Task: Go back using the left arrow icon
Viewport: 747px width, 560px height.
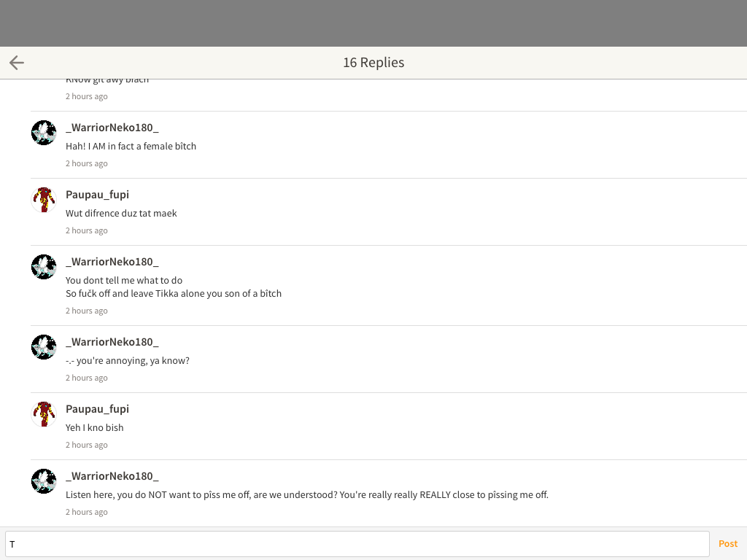Action: pyautogui.click(x=17, y=63)
